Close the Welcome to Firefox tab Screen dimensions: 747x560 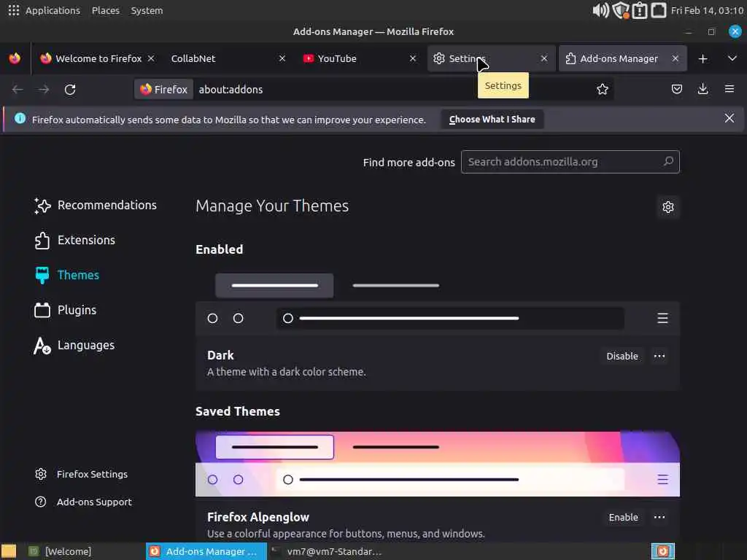(151, 58)
